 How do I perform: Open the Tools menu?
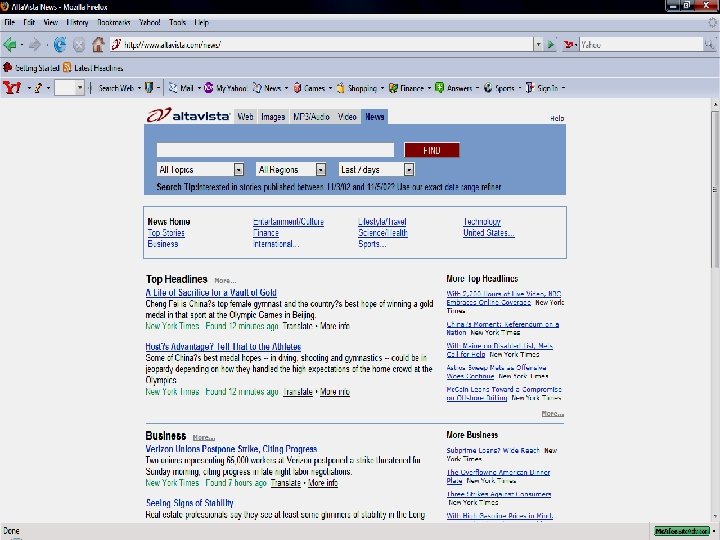177,22
